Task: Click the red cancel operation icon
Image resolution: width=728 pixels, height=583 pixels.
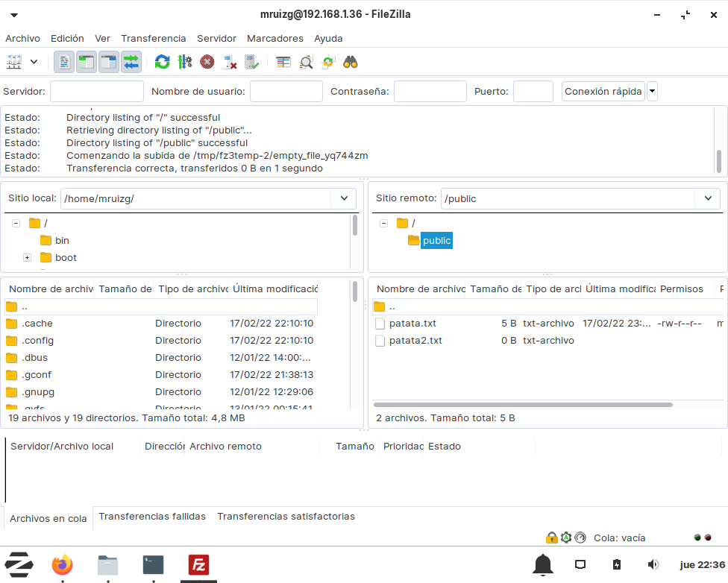Action: pos(207,62)
